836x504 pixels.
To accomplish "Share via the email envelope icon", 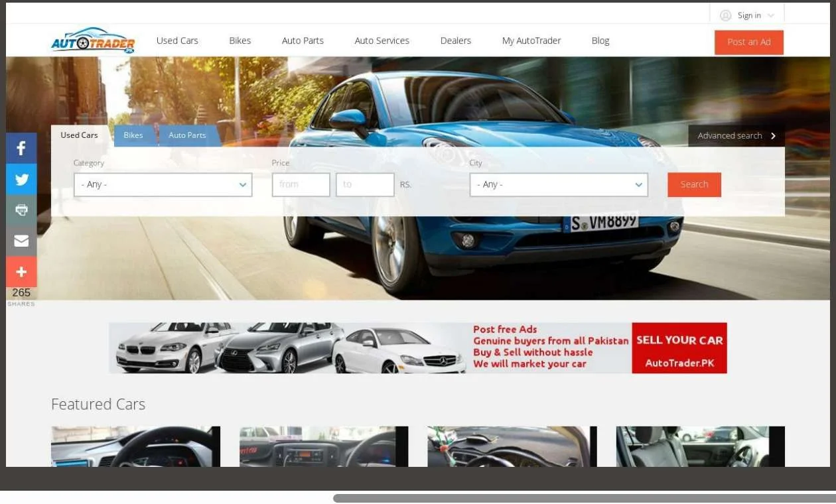I will (x=21, y=241).
